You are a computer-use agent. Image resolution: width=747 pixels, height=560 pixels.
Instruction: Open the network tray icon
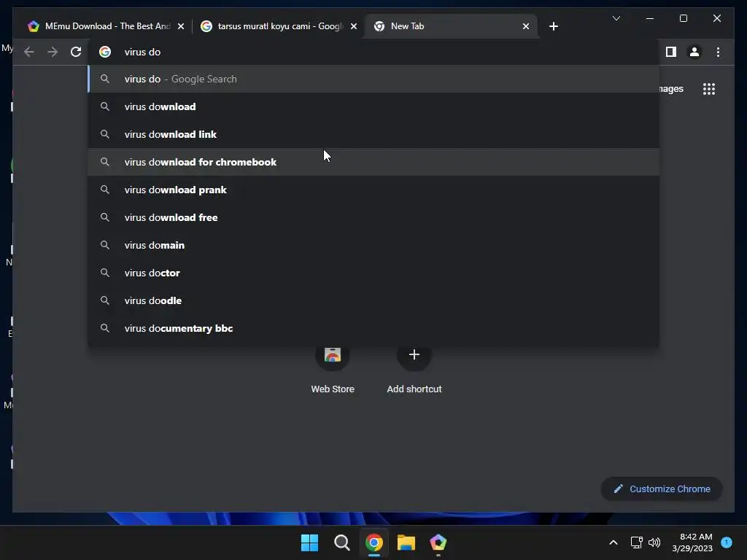tap(636, 542)
